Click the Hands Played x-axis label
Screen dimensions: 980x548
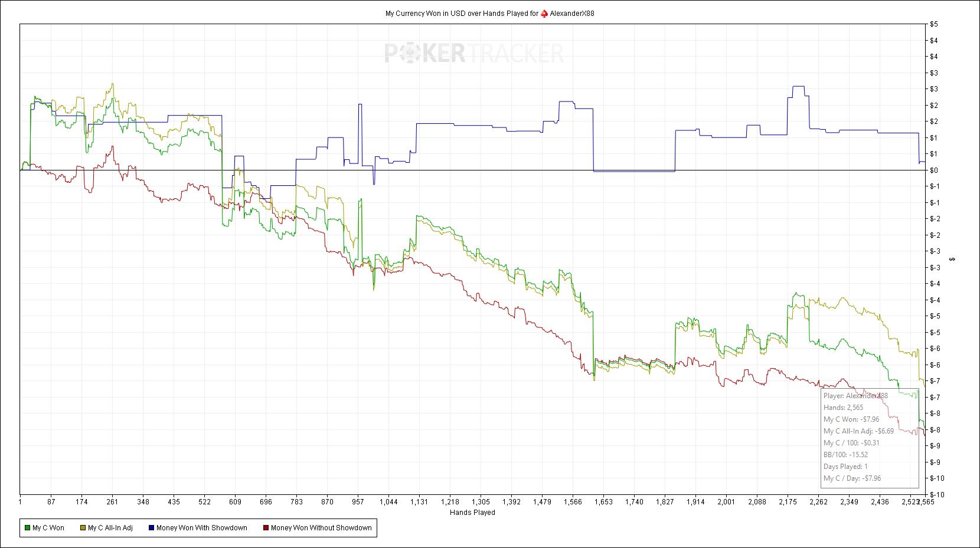[x=472, y=513]
